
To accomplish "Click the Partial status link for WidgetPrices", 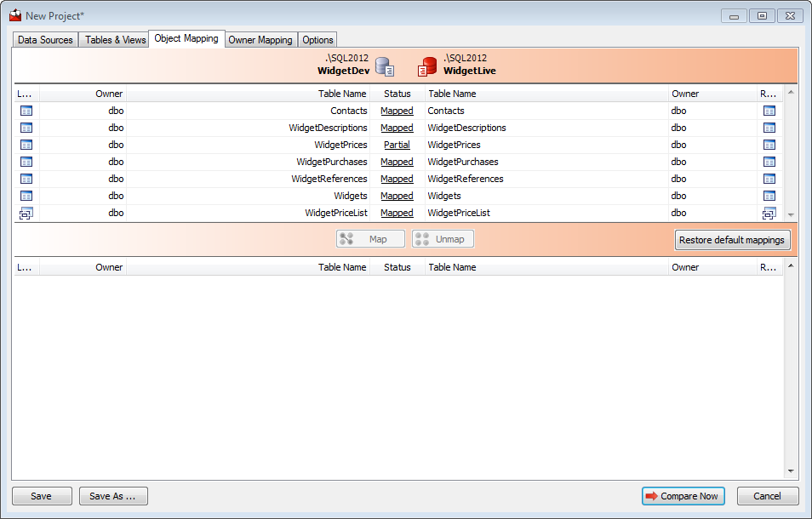I will pyautogui.click(x=397, y=145).
